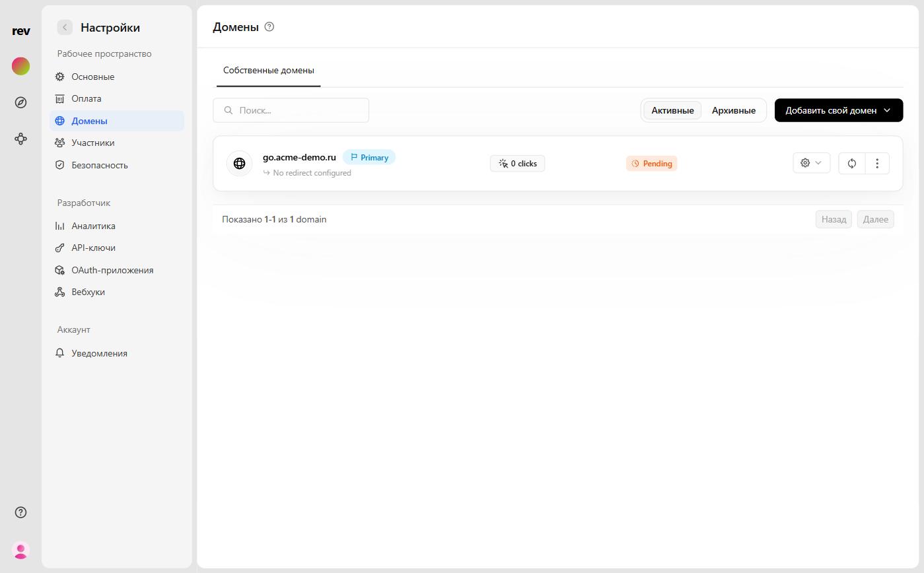Open API-ключи section
924x573 pixels.
pos(117,248)
